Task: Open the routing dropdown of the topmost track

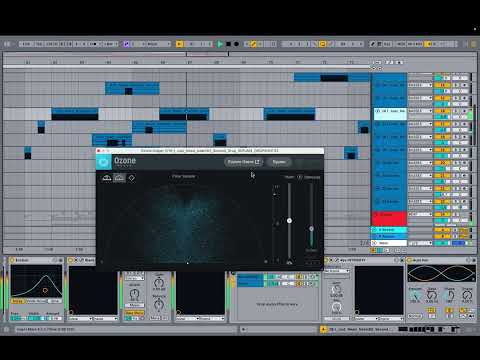Action: 420,85
